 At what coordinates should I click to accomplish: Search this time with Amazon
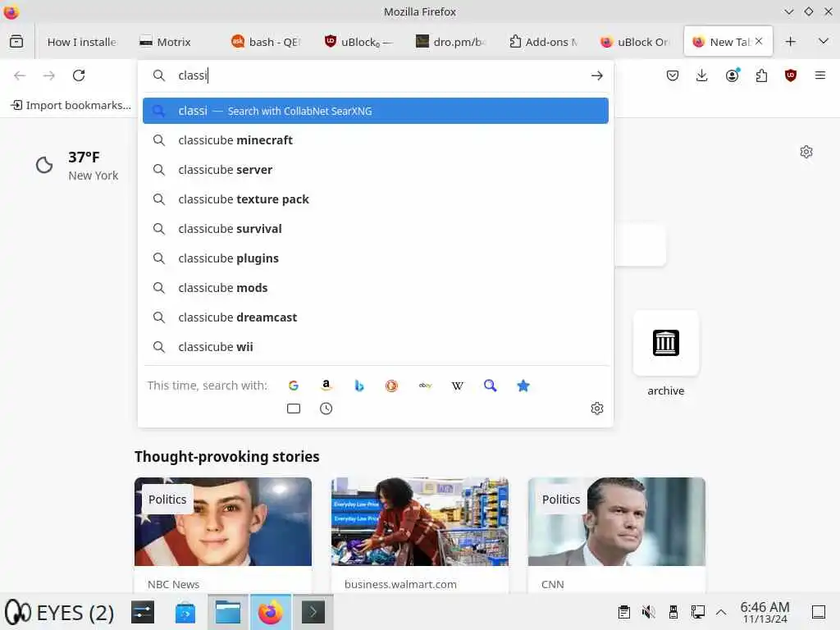[x=326, y=386]
